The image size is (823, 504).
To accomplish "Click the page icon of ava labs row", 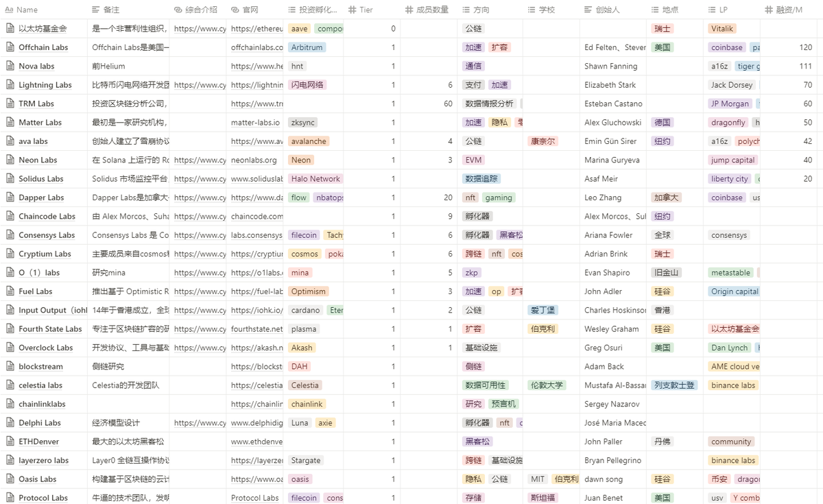I will (x=10, y=141).
